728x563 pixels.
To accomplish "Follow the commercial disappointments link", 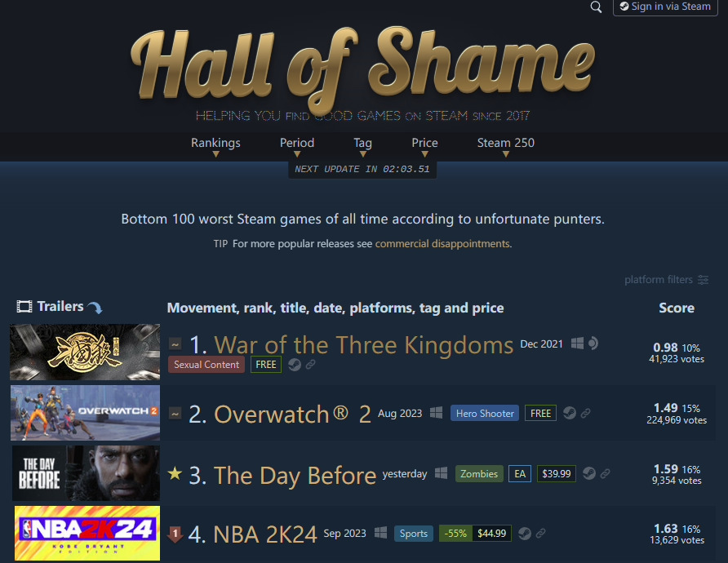I will click(x=442, y=244).
